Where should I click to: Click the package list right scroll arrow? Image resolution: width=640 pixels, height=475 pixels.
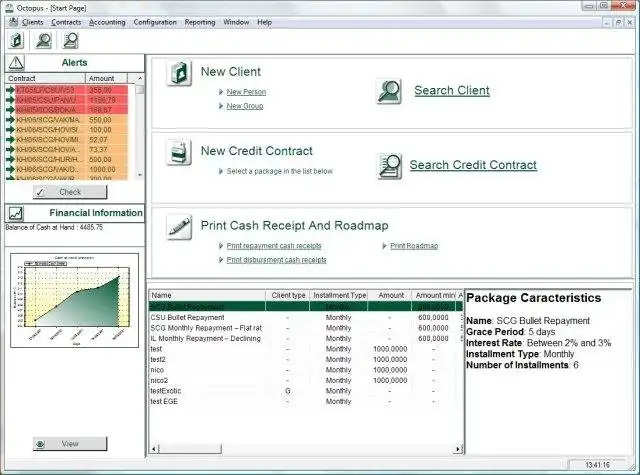tap(458, 449)
